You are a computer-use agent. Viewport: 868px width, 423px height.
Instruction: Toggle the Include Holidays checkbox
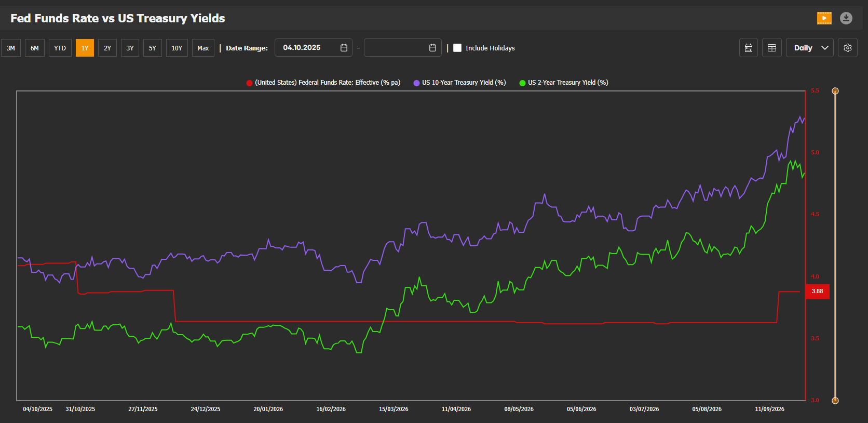coord(457,48)
